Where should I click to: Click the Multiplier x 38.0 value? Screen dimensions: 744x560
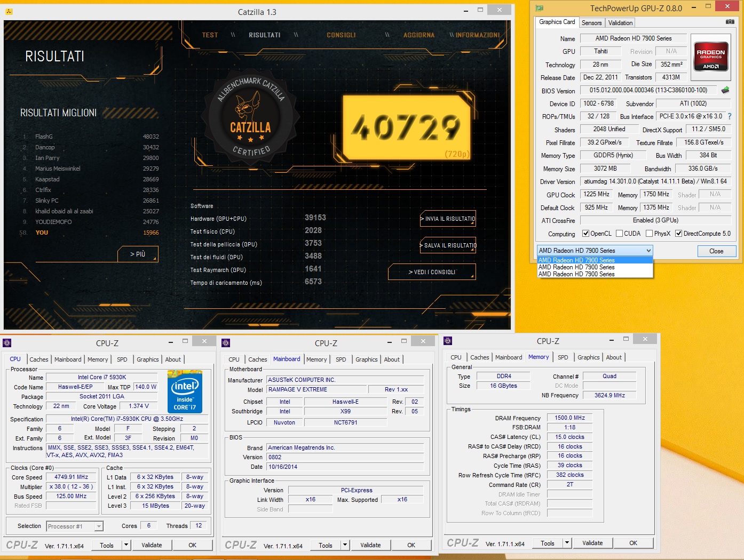tap(72, 487)
